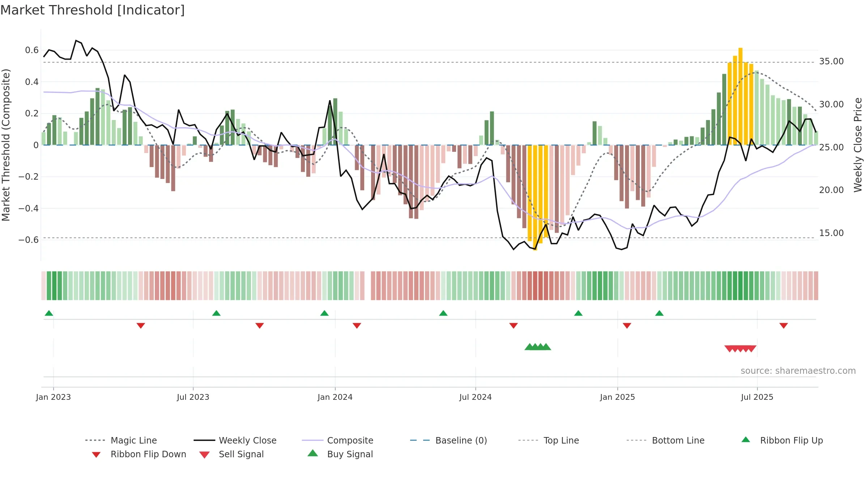Click the Weekly Close Price axis title
The height and width of the screenshot is (488, 868).
click(x=858, y=145)
